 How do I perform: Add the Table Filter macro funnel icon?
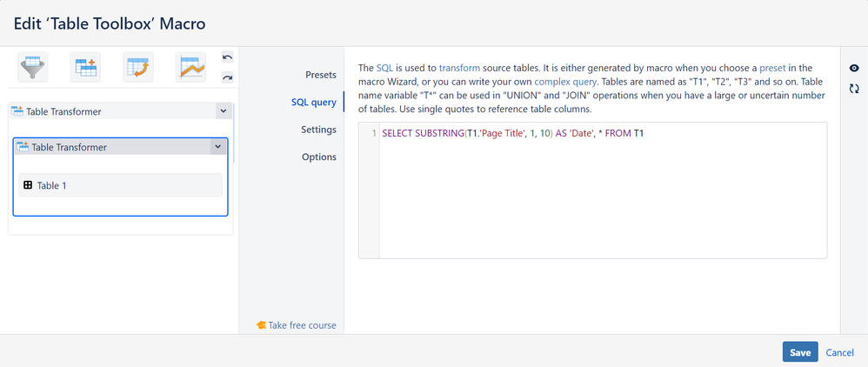point(33,66)
